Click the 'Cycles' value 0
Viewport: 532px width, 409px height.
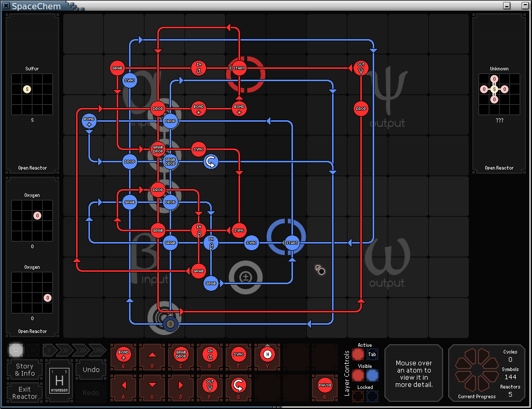coord(510,360)
